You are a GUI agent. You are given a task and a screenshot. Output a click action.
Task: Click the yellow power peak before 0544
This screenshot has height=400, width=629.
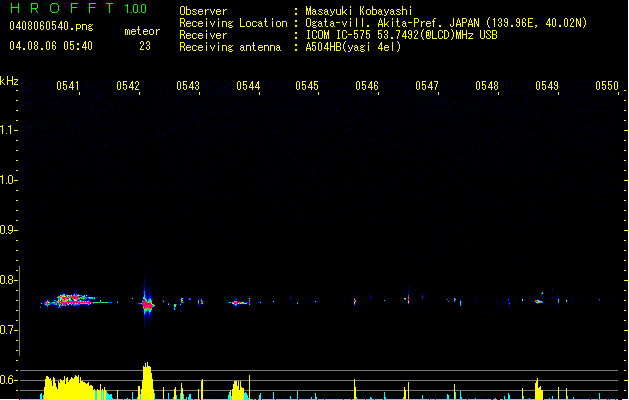pyautogui.click(x=238, y=390)
